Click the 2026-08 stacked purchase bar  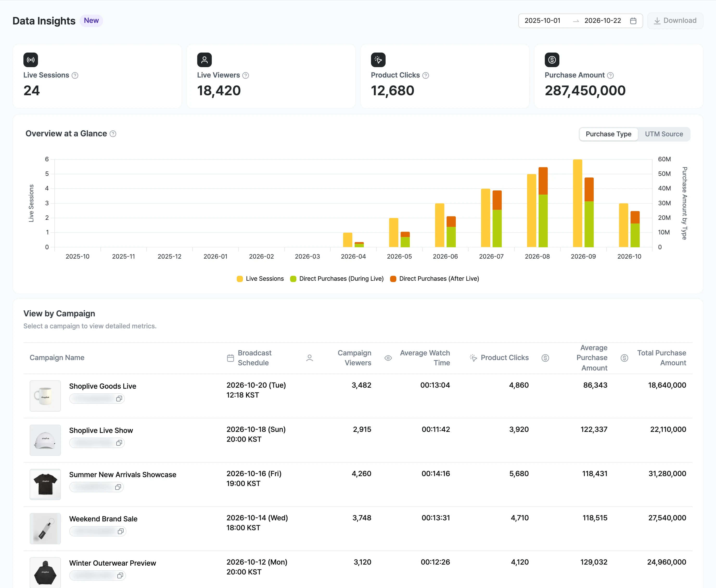[543, 207]
